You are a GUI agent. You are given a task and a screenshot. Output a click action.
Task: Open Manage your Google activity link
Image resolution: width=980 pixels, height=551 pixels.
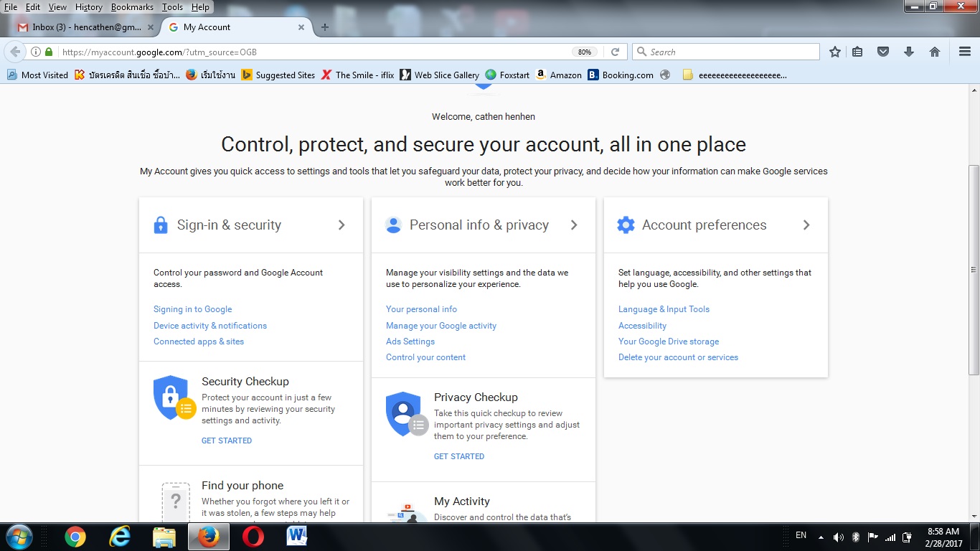click(x=441, y=326)
